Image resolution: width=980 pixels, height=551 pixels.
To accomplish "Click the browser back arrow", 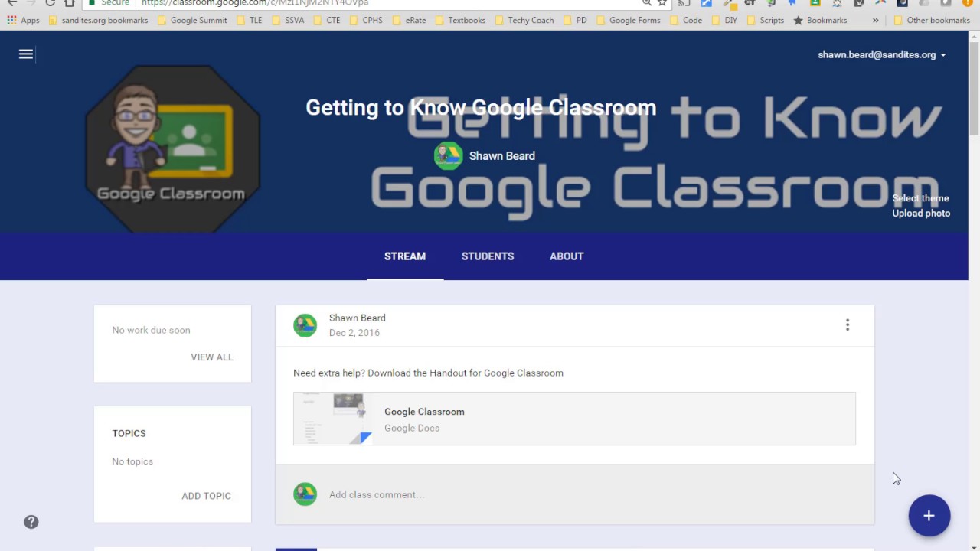I will (x=11, y=3).
